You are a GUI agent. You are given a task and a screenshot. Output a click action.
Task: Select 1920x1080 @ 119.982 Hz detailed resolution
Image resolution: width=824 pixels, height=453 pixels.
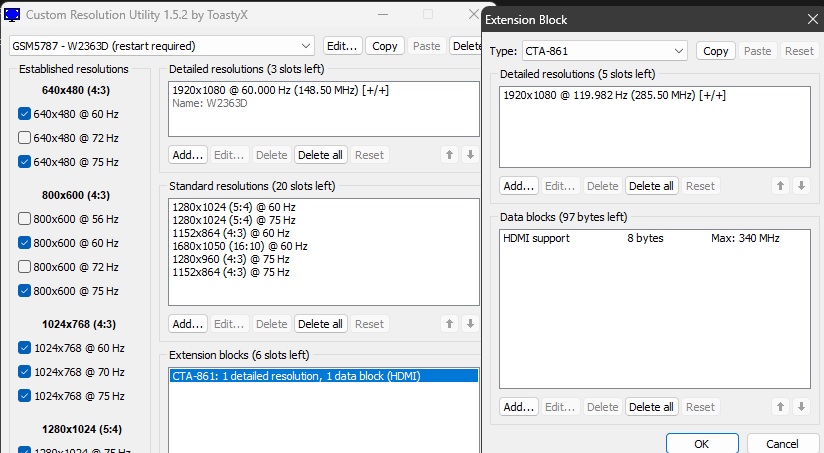click(x=614, y=95)
